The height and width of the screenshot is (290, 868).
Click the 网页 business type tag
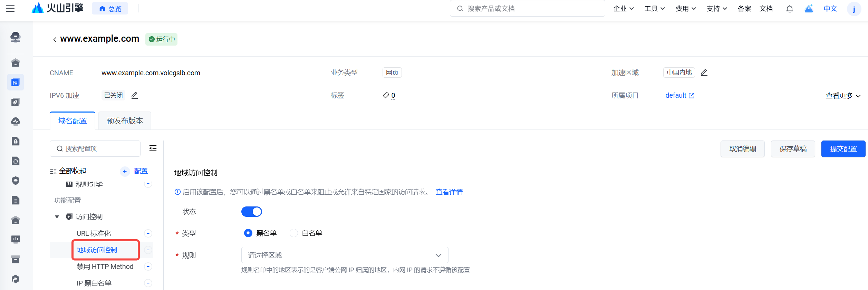pos(392,72)
